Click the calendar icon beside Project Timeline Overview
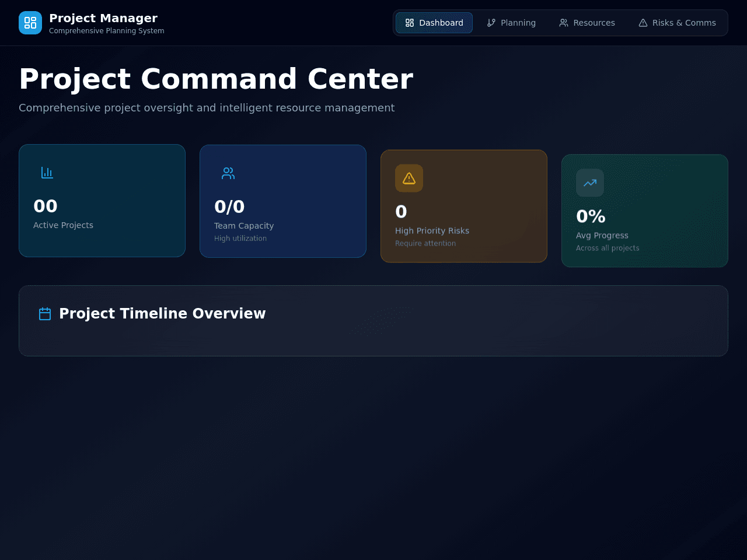 pos(45,314)
